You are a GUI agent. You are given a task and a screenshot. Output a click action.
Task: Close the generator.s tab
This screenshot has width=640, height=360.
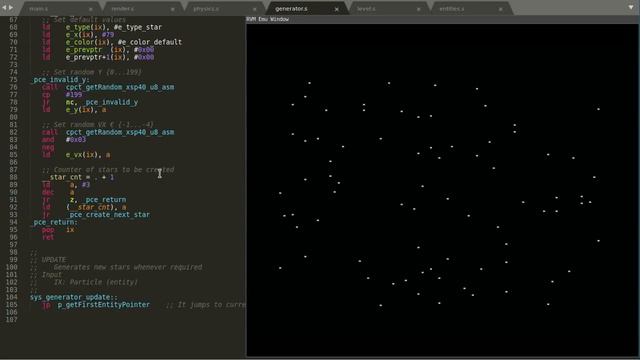point(337,9)
